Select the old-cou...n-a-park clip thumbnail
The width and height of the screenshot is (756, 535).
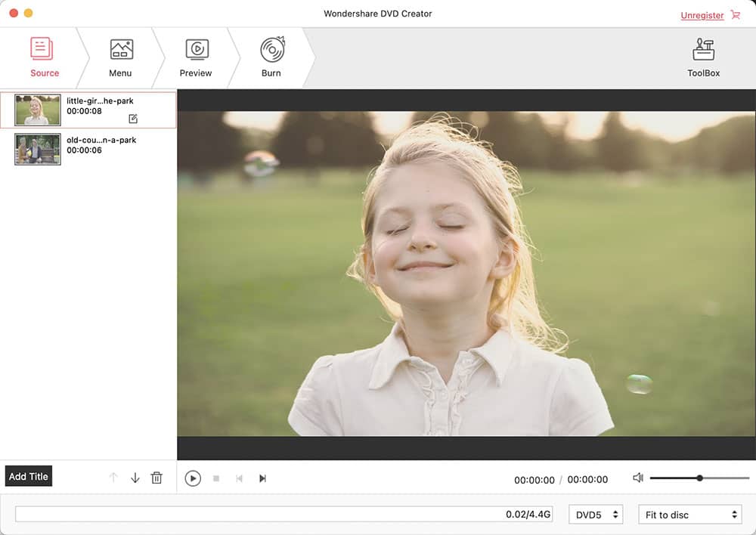pyautogui.click(x=36, y=149)
